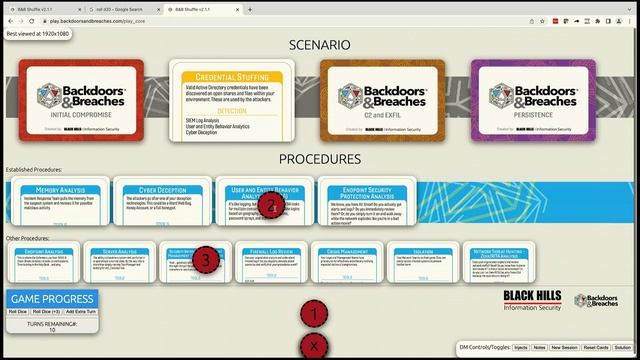The height and width of the screenshot is (360, 640).
Task: Select the Memory Analysis procedure card
Action: pos(60,201)
